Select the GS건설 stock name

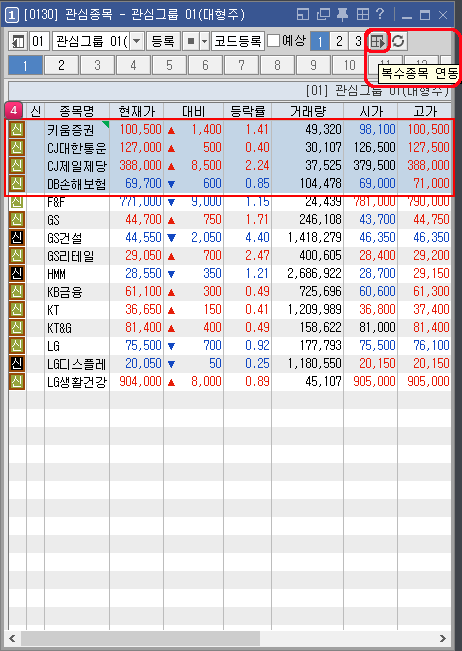pos(64,238)
